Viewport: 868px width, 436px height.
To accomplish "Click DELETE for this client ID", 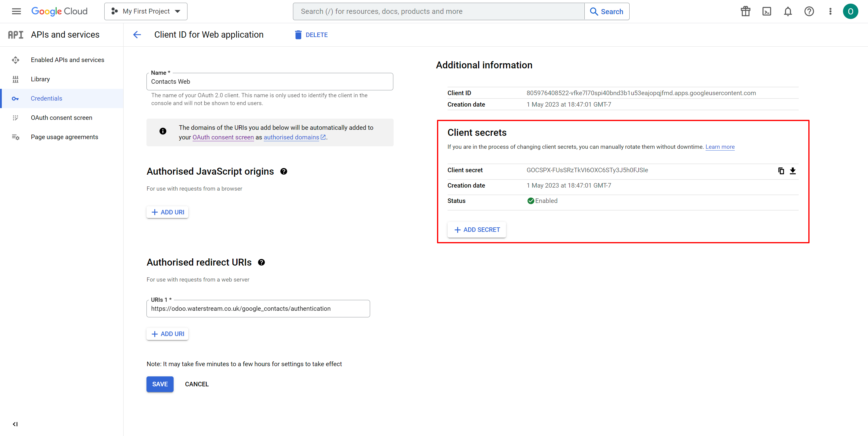I will tap(311, 35).
